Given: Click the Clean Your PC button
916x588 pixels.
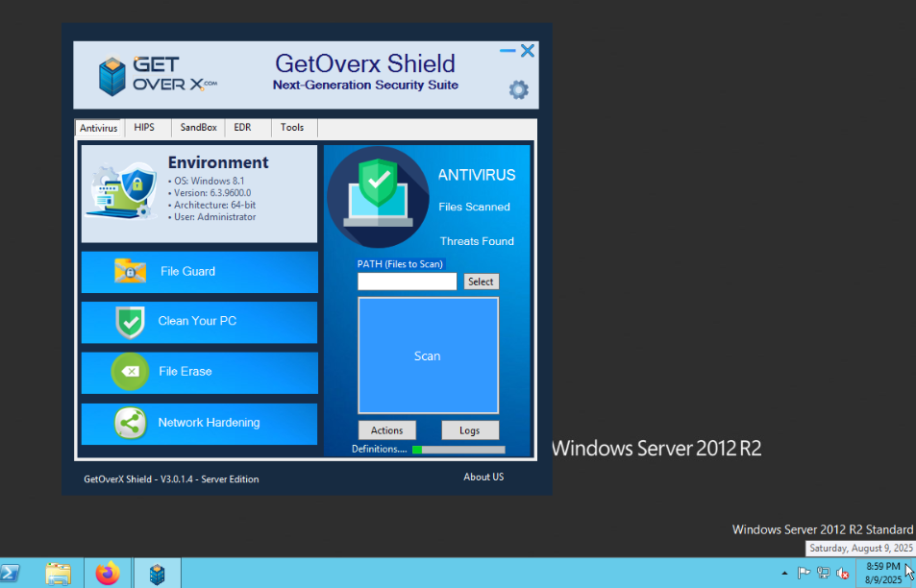Looking at the screenshot, I should click(200, 322).
